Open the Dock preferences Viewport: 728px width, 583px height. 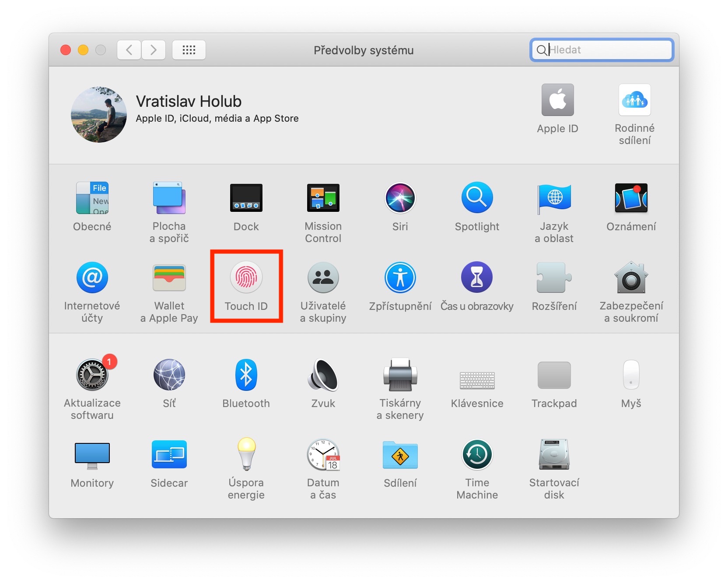(246, 198)
